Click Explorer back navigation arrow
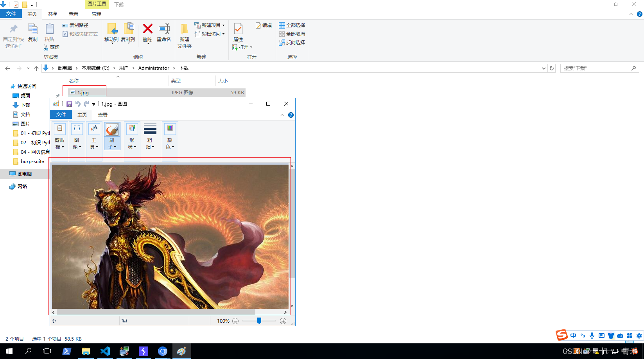Viewport: 644px width, 359px height. tap(7, 68)
